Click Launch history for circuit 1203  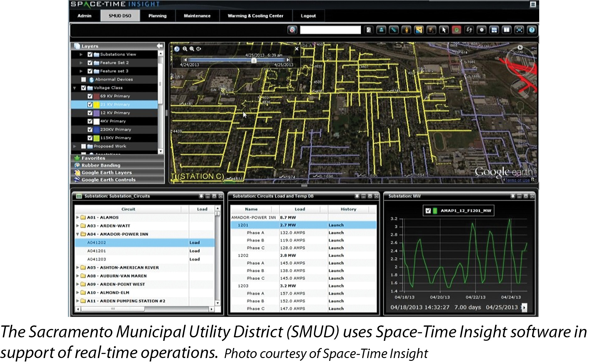click(336, 286)
